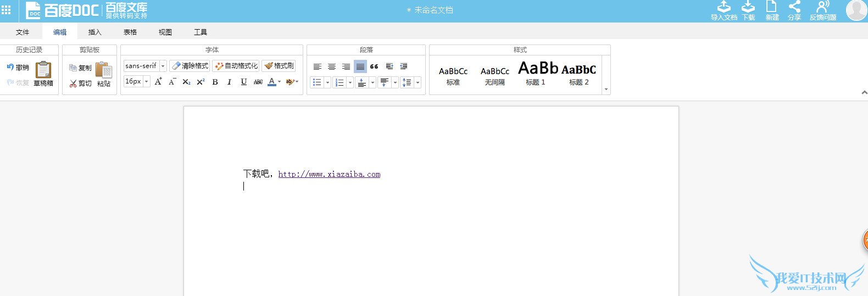The width and height of the screenshot is (868, 296).
Task: Switch to the 表格 (Table) tab
Action: point(130,32)
